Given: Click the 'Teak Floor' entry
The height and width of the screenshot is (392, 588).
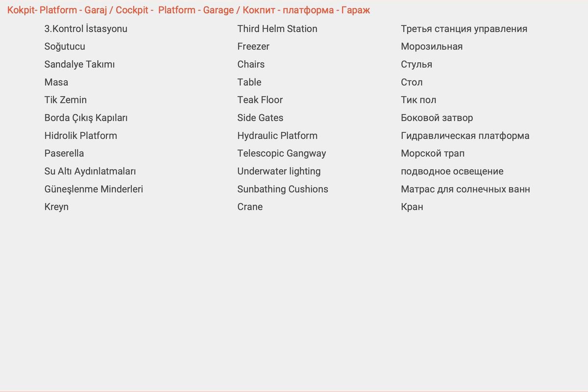Looking at the screenshot, I should [x=260, y=100].
